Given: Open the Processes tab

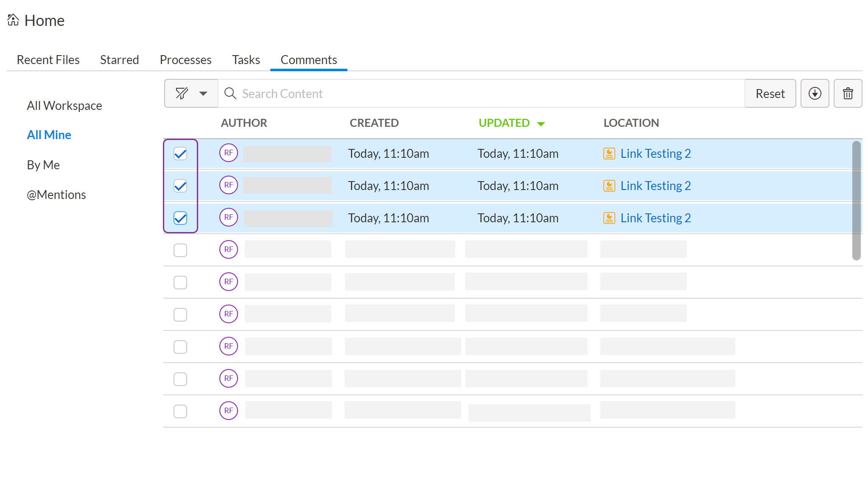Looking at the screenshot, I should [185, 60].
